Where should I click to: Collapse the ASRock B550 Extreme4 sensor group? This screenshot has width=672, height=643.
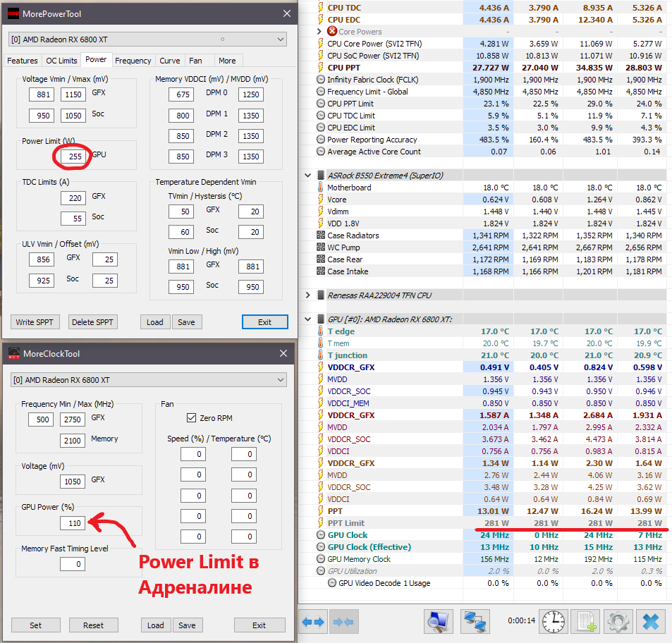[307, 176]
